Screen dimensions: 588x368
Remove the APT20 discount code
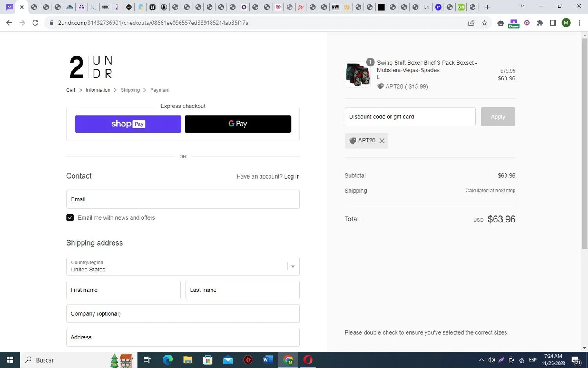[x=382, y=140]
